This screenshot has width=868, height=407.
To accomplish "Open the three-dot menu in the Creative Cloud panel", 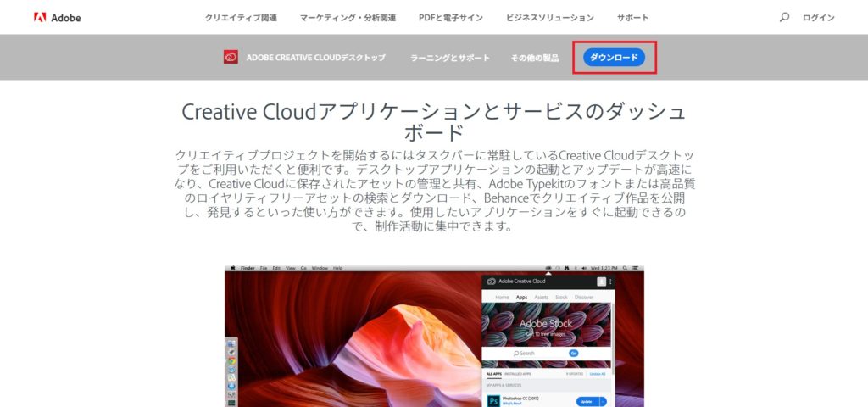I will [x=610, y=282].
